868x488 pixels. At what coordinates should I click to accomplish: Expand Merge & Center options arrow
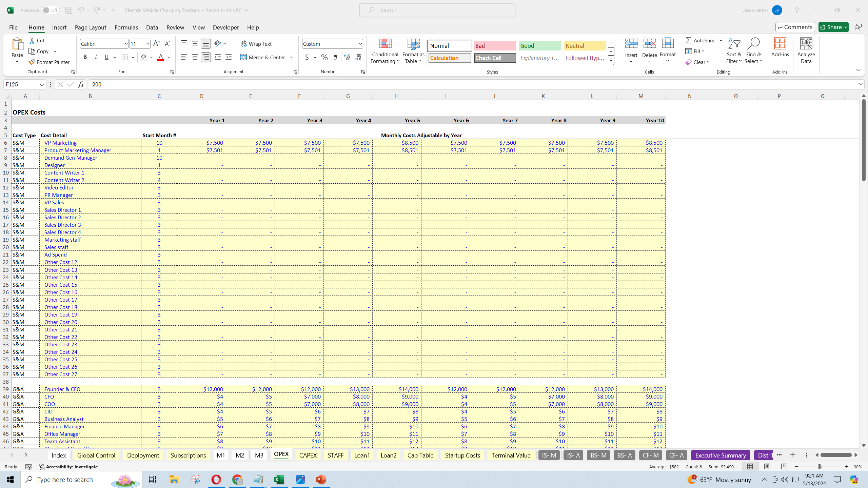[291, 57]
